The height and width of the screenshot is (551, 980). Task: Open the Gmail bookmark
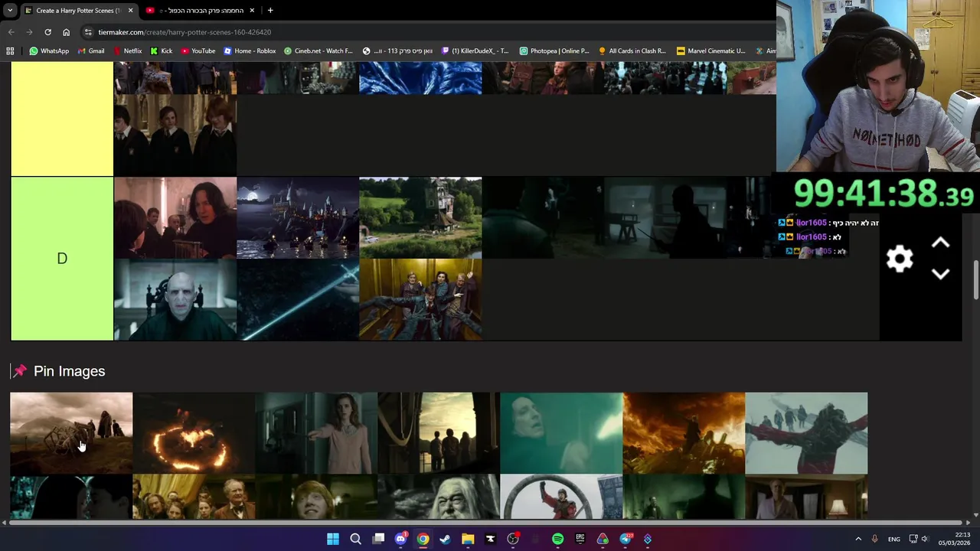coord(90,51)
